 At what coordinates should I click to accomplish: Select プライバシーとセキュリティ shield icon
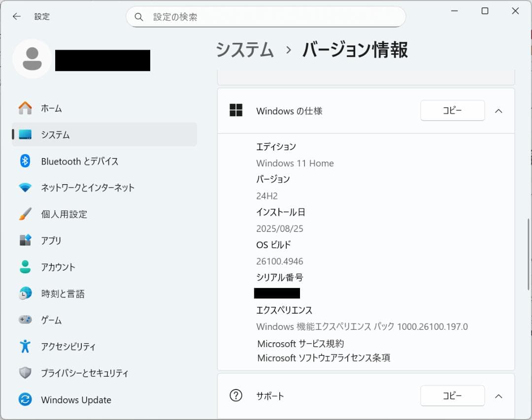pyautogui.click(x=25, y=373)
